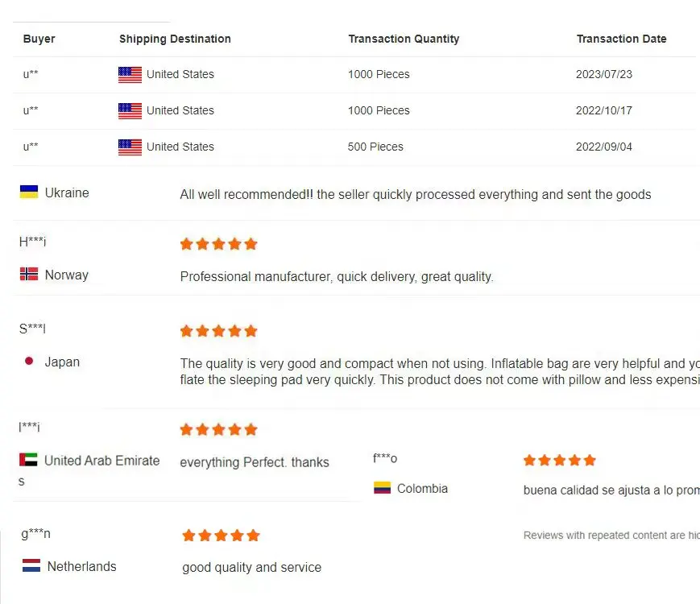Click the Transaction Quantity column header
Viewport: 700px width, 604px height.
(404, 39)
